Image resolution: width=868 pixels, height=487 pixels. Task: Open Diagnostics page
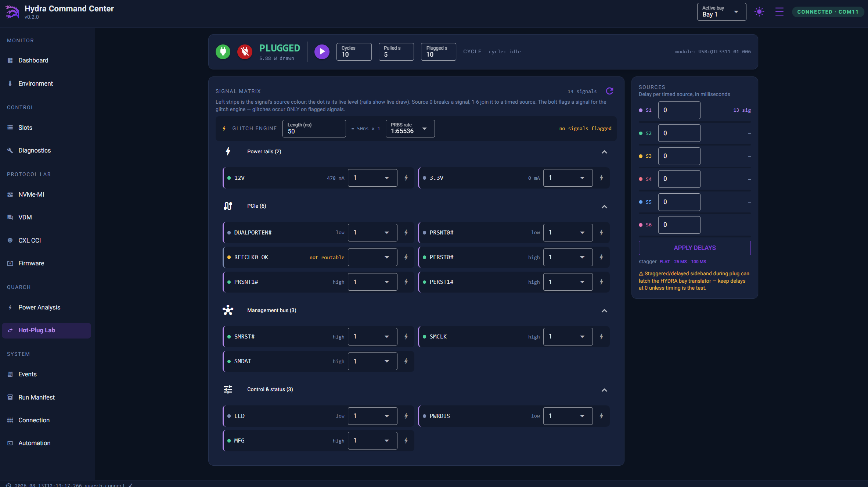(x=46, y=150)
